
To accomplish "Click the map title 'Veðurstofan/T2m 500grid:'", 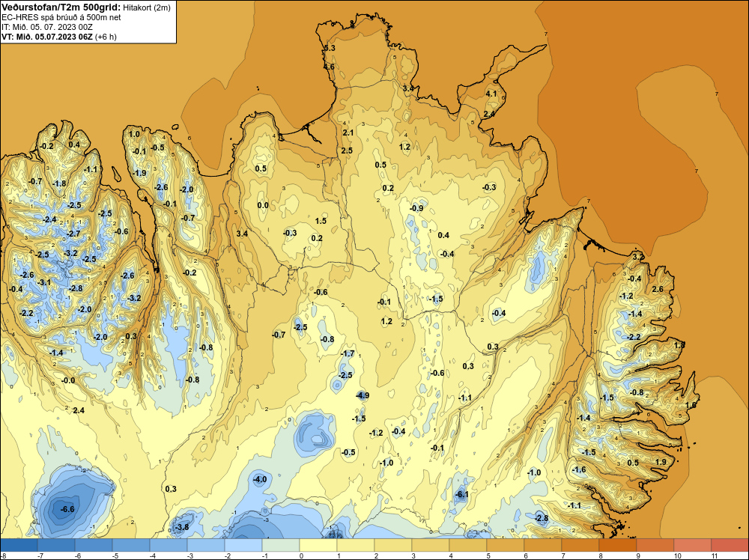I will (61, 7).
